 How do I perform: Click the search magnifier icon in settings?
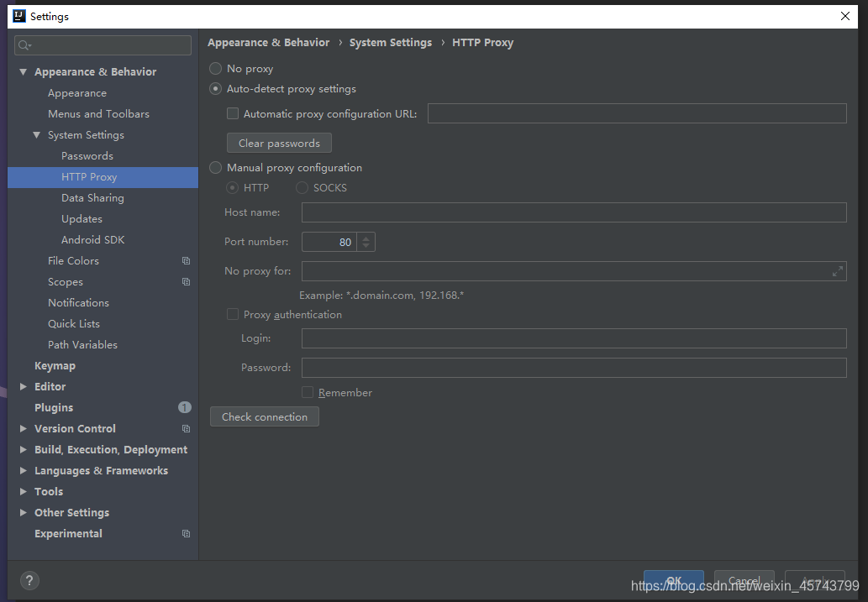tap(24, 45)
